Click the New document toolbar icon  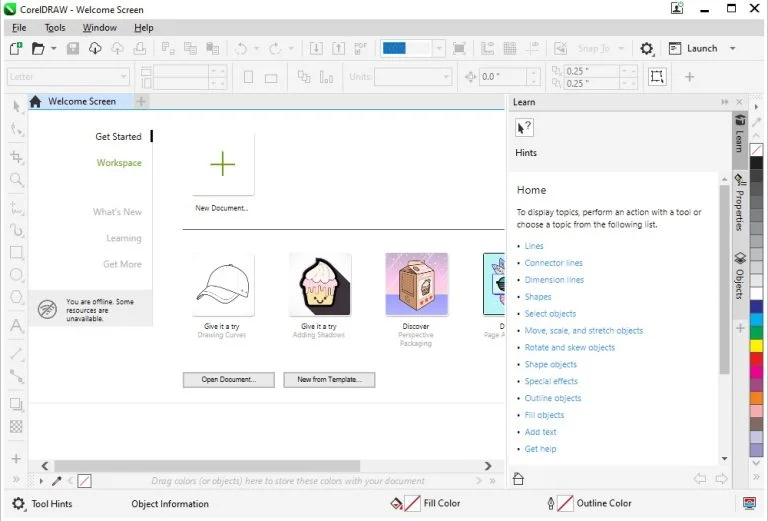click(16, 48)
